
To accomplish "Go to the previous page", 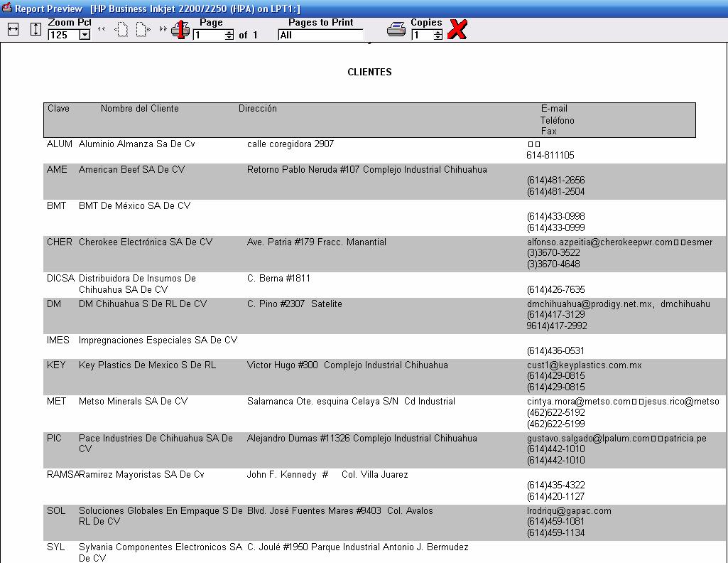I will (121, 30).
